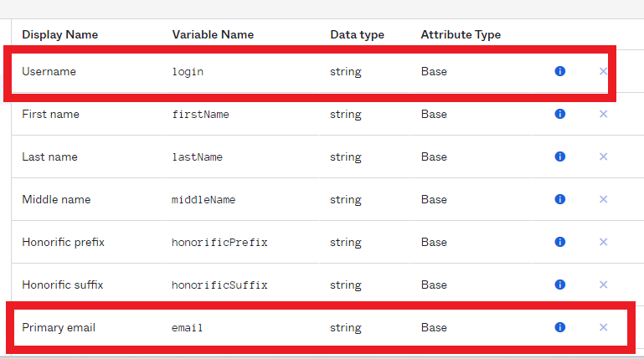Select the Data type column header
The width and height of the screenshot is (644, 359).
coord(357,35)
